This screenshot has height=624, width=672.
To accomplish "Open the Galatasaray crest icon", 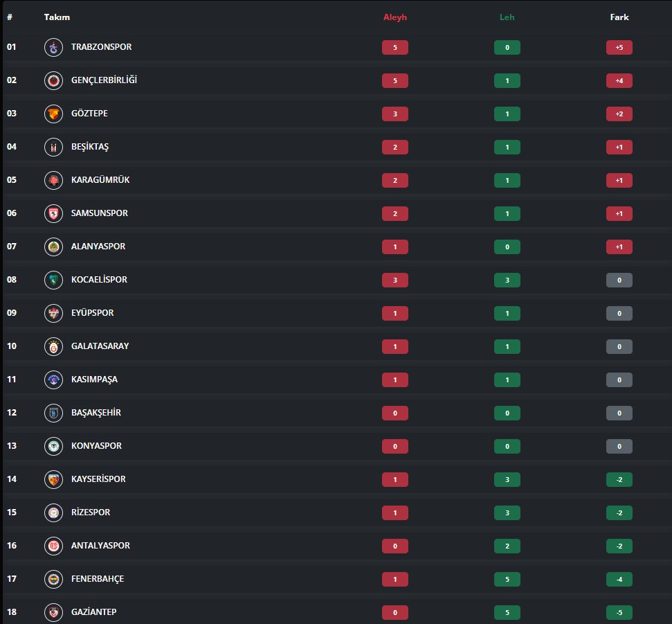I will click(53, 346).
